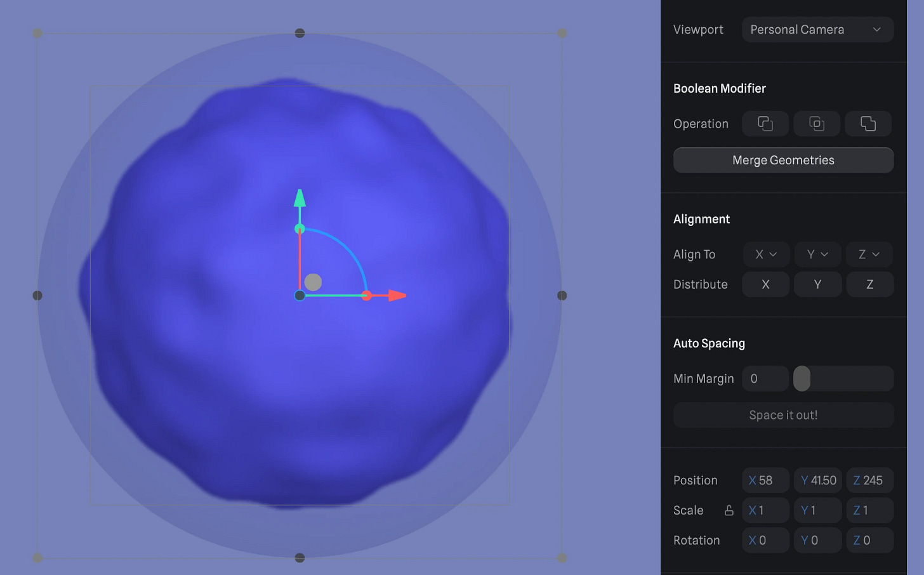
Task: Grab the red X-axis gizmo arrow
Action: 397,296
